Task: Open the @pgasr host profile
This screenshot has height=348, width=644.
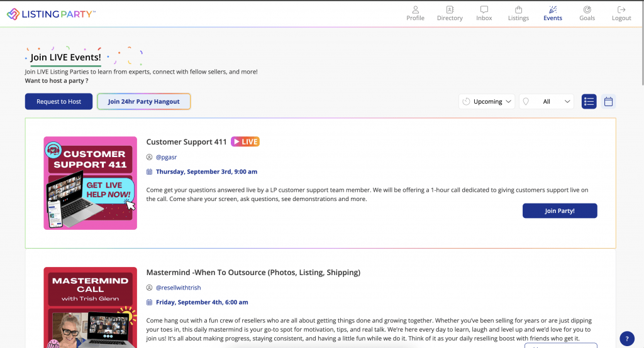Action: [166, 157]
